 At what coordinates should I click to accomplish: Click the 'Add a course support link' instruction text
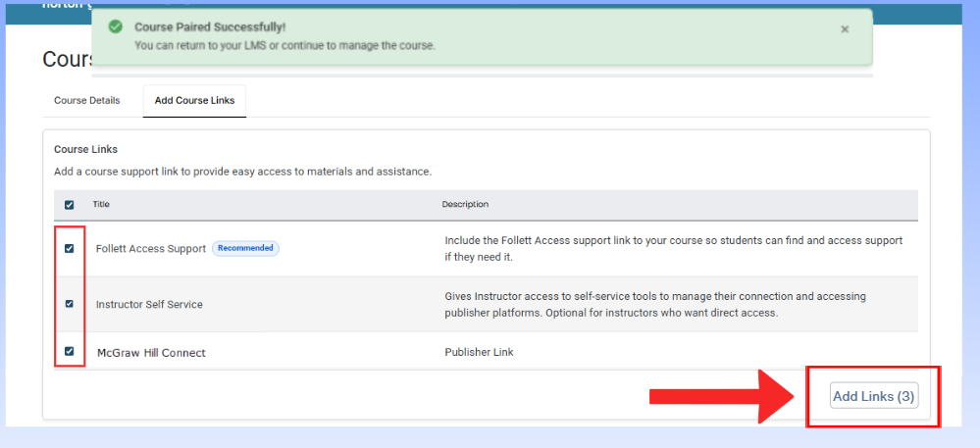click(x=243, y=172)
